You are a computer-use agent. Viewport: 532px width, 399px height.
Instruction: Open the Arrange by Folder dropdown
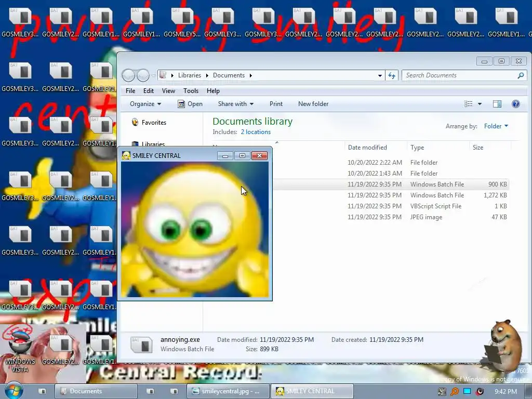[x=496, y=126]
